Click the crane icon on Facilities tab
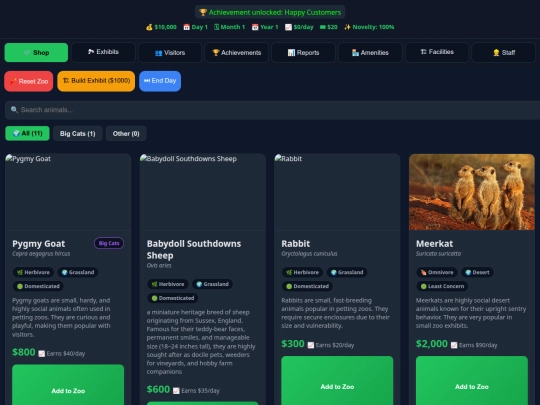540x405 pixels. [424, 52]
